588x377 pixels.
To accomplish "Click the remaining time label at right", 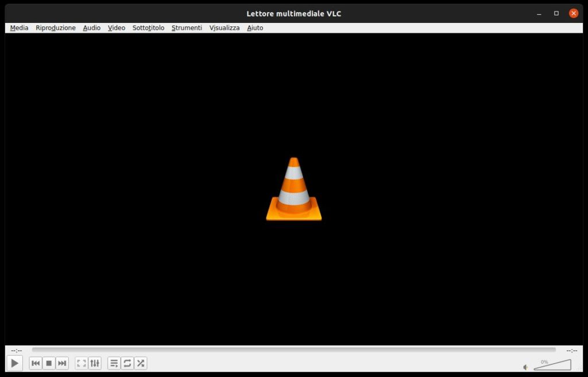I will tap(571, 351).
